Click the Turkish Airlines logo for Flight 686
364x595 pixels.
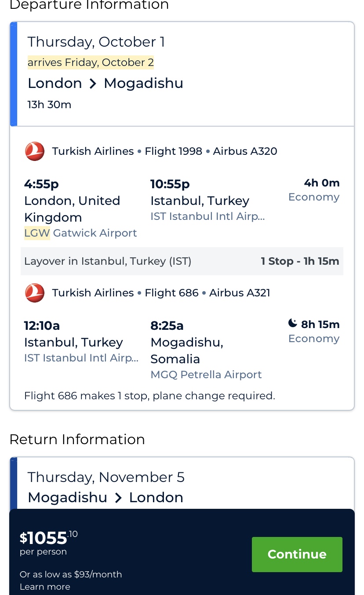pos(35,293)
